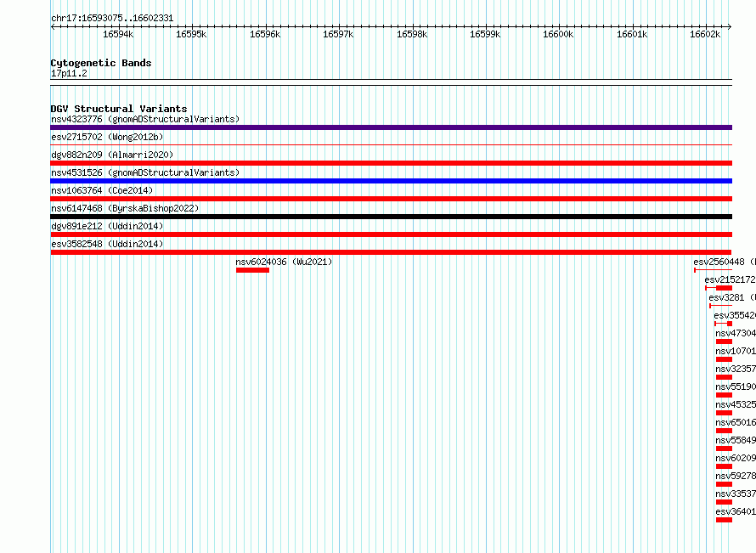756x553 pixels.
Task: Select the Cytogenetic Bands track title
Action: [x=101, y=63]
